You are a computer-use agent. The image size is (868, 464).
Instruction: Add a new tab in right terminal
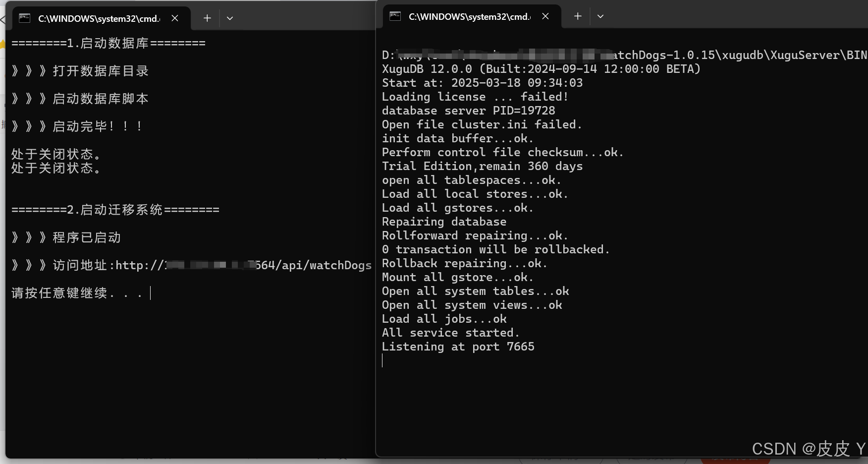(578, 16)
